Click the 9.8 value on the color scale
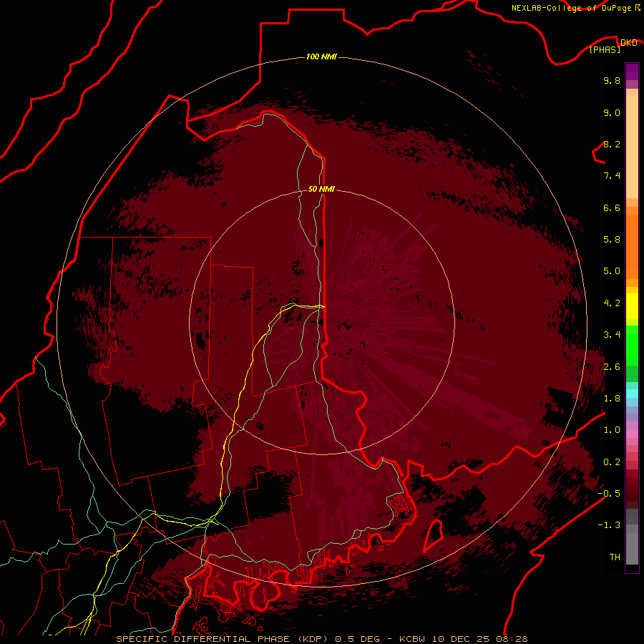 (x=612, y=80)
